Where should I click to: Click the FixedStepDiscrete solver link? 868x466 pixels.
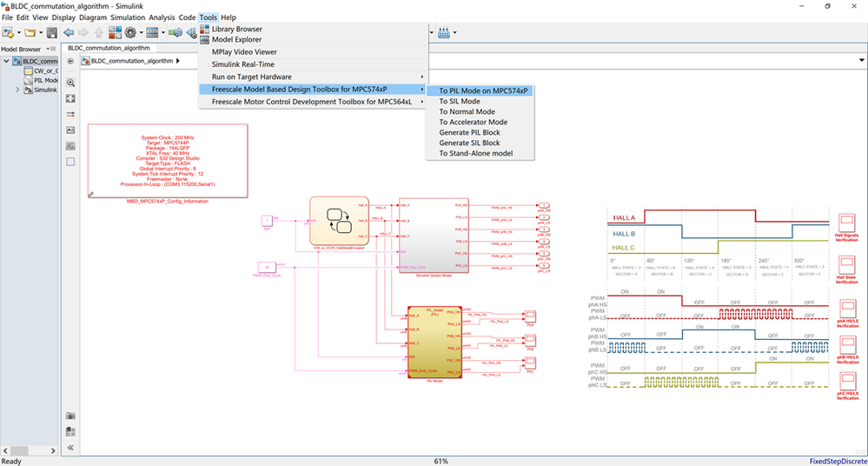pos(838,461)
